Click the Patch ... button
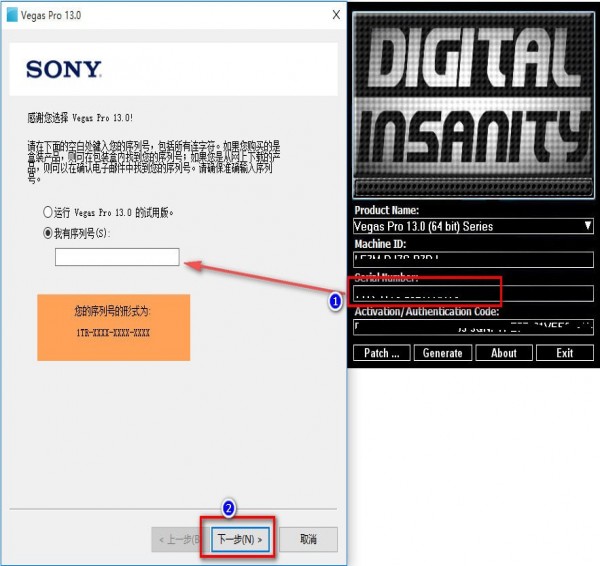The width and height of the screenshot is (600, 566). 382,353
